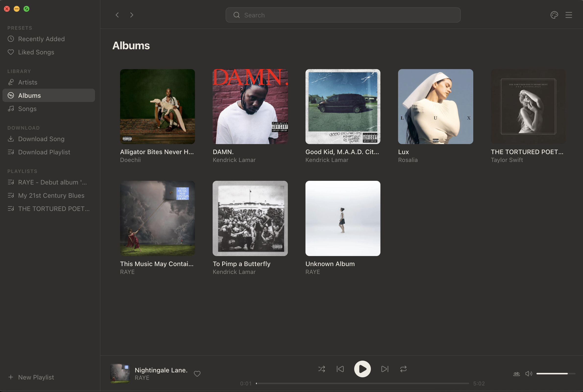Open To Pimp a Butterfly album cover
This screenshot has width=583, height=392.
pos(250,218)
